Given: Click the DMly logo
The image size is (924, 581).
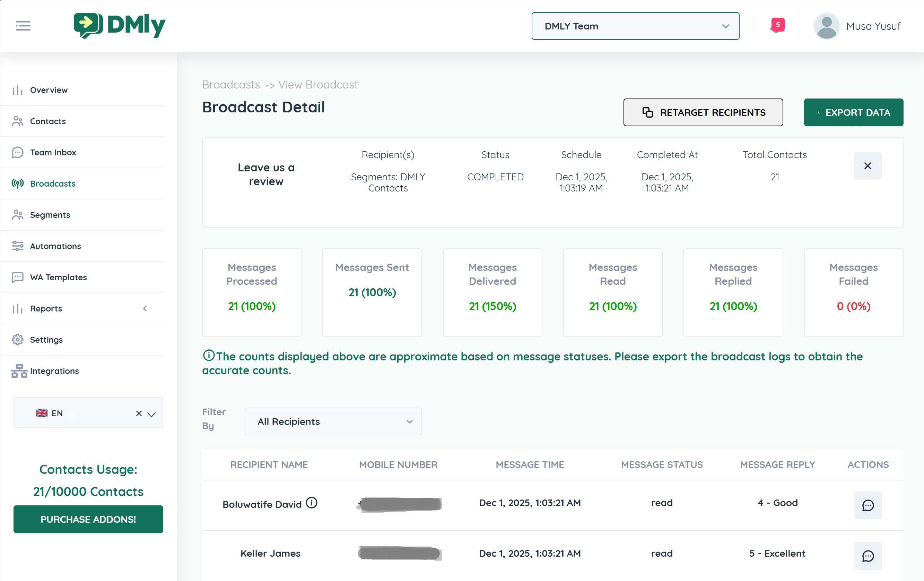Looking at the screenshot, I should coord(119,26).
